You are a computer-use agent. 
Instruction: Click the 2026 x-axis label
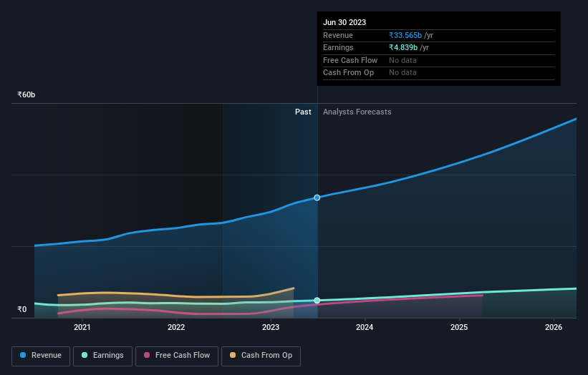[x=554, y=328]
